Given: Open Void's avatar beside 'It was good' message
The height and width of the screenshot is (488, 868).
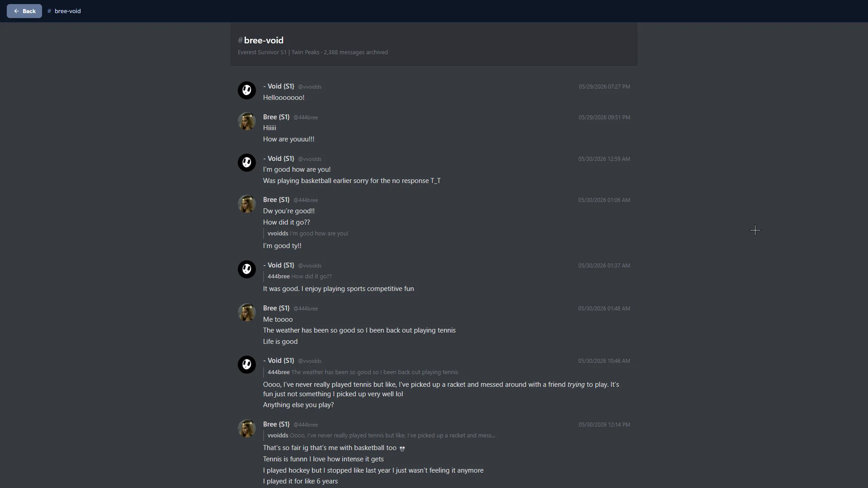Looking at the screenshot, I should (x=247, y=269).
